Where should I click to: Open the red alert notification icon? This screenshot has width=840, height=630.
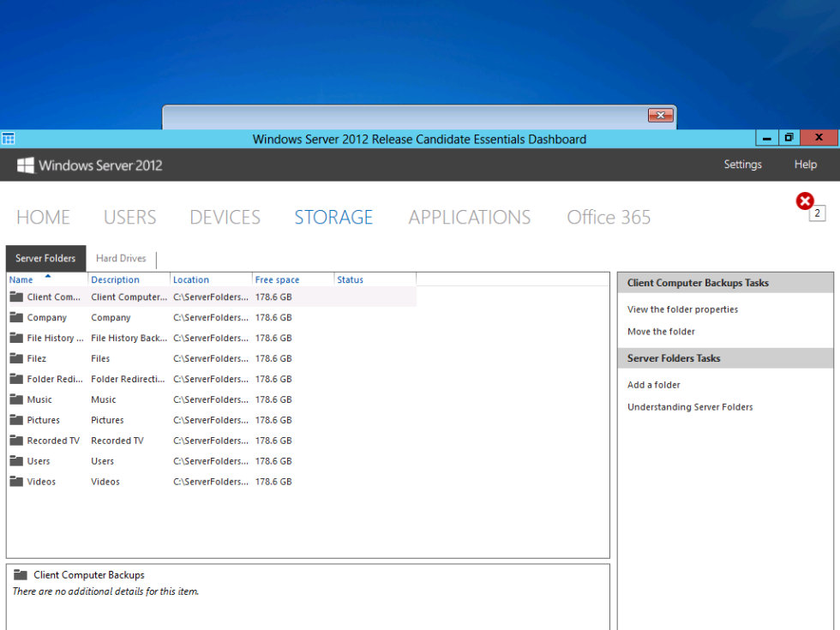tap(804, 201)
